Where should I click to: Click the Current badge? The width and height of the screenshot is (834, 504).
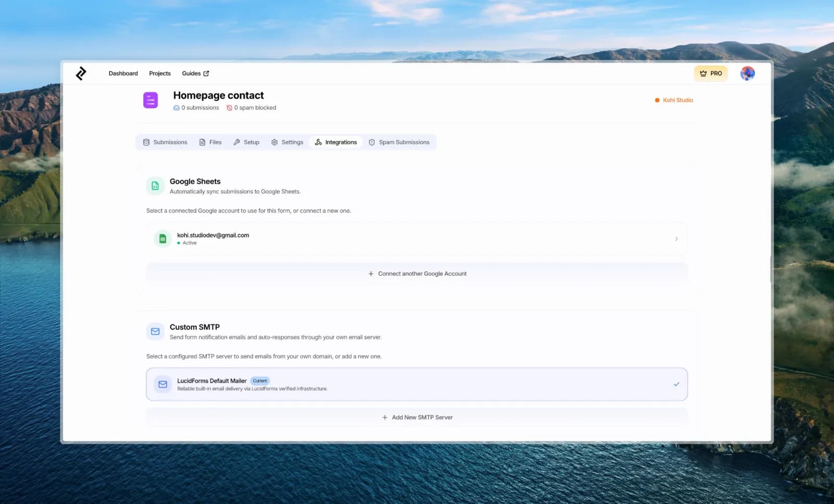coord(260,381)
